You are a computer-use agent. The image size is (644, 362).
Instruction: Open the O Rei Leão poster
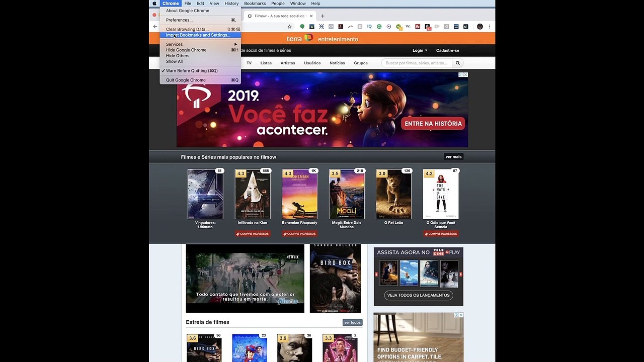[393, 194]
